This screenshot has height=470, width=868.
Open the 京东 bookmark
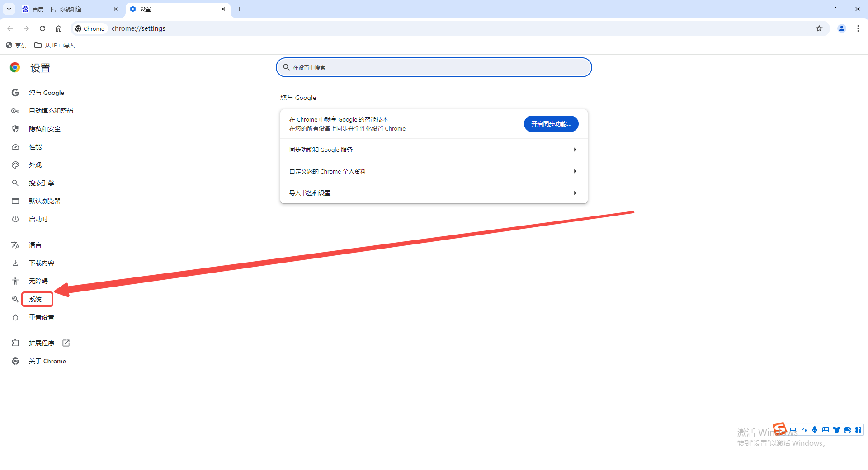point(16,45)
